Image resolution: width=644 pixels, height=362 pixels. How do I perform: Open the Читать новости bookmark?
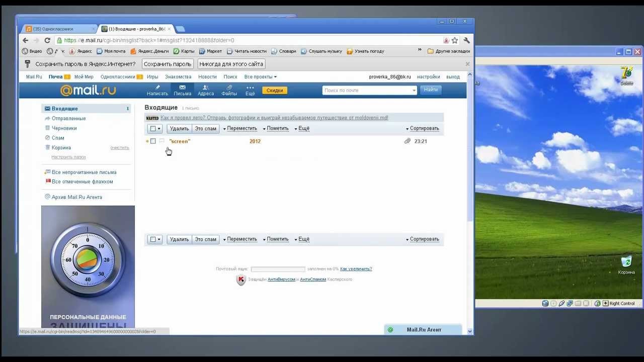click(x=247, y=51)
